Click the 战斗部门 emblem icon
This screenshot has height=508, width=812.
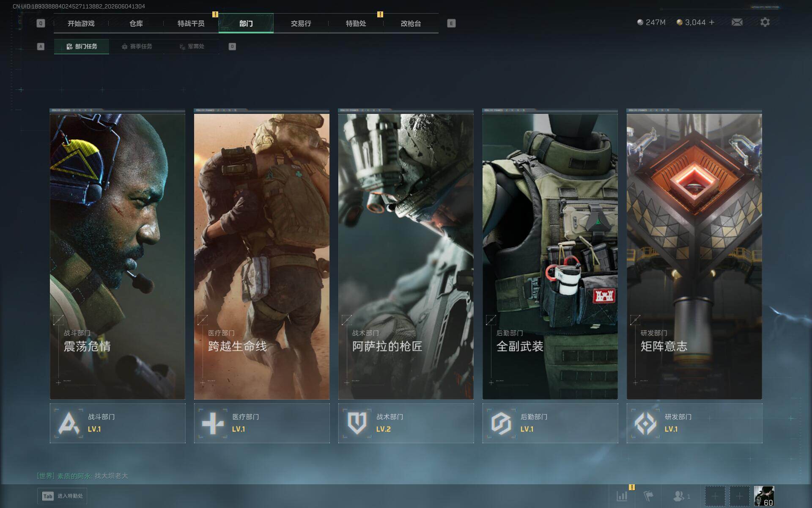click(69, 423)
